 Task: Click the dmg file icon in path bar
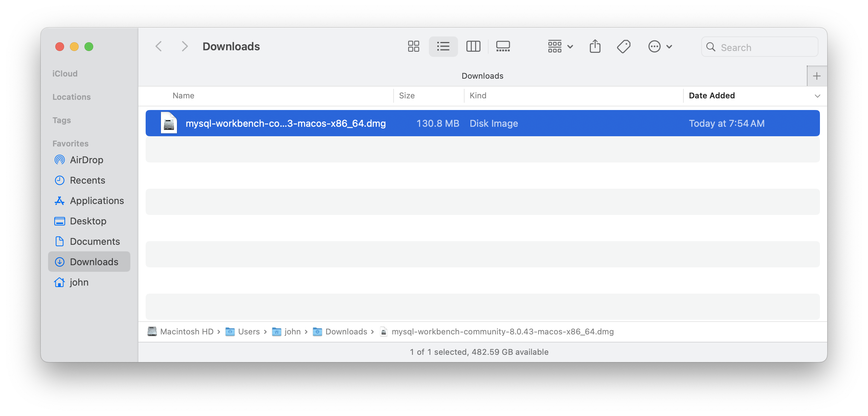[383, 331]
